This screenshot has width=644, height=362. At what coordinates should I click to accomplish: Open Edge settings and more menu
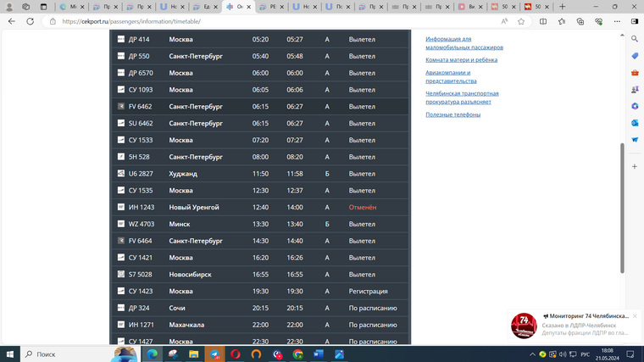coord(617,21)
